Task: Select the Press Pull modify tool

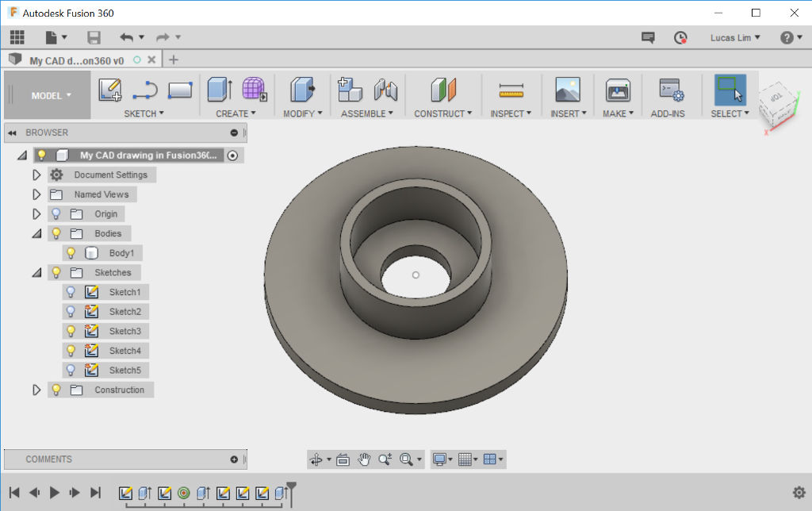Action: point(302,89)
